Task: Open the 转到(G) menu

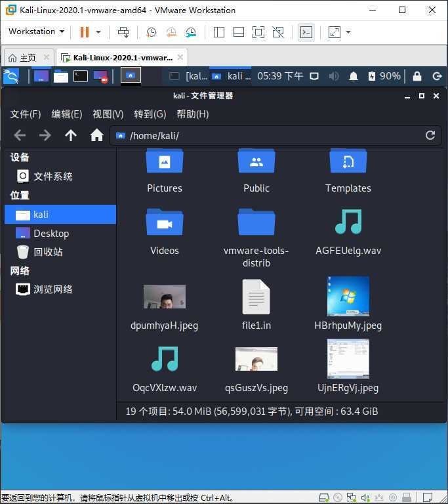Action: tap(150, 114)
